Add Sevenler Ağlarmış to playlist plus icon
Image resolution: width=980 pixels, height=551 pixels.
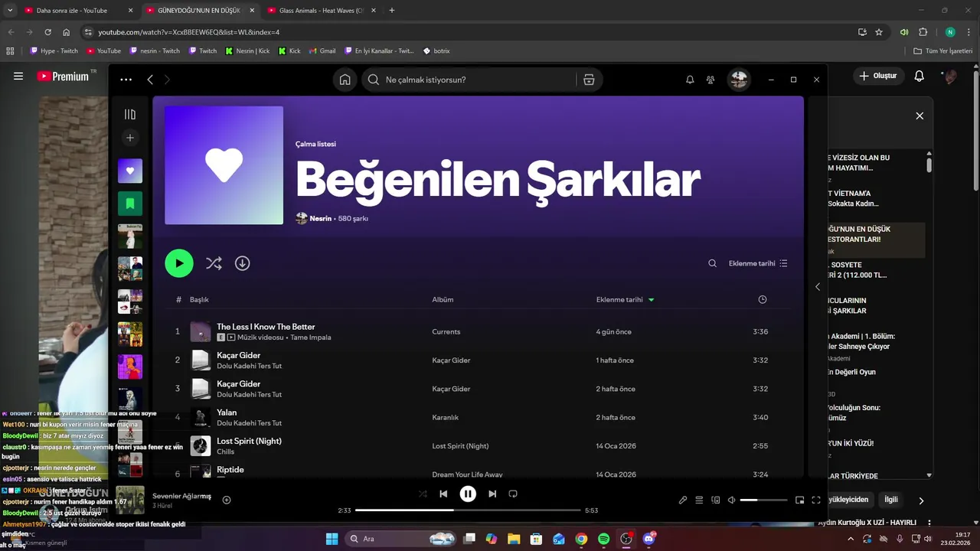click(x=227, y=500)
